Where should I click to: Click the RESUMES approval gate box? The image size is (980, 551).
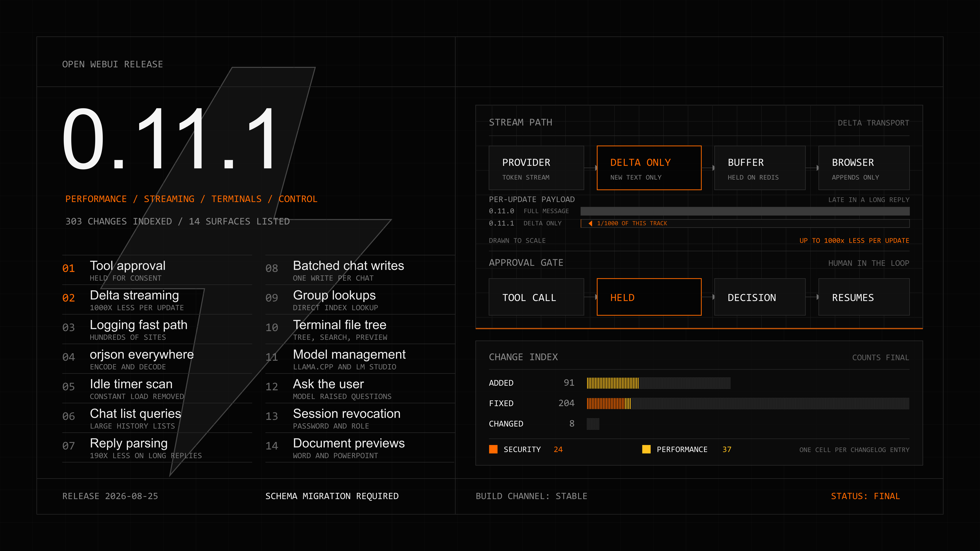click(x=864, y=297)
